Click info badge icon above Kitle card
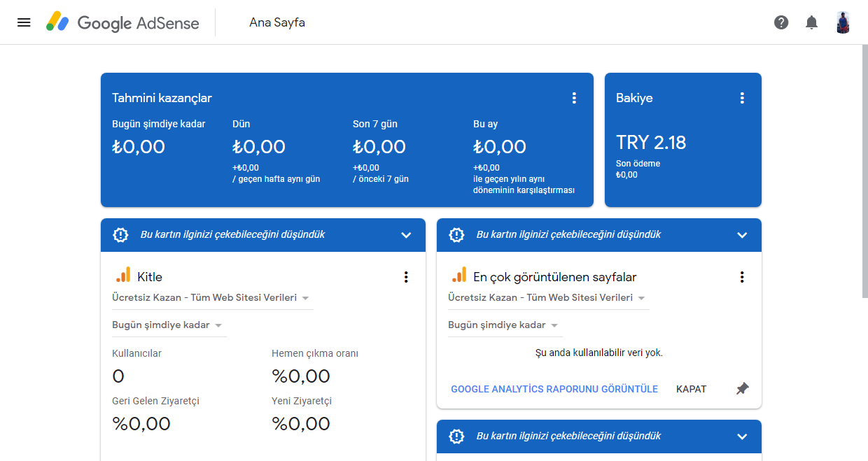 (120, 235)
